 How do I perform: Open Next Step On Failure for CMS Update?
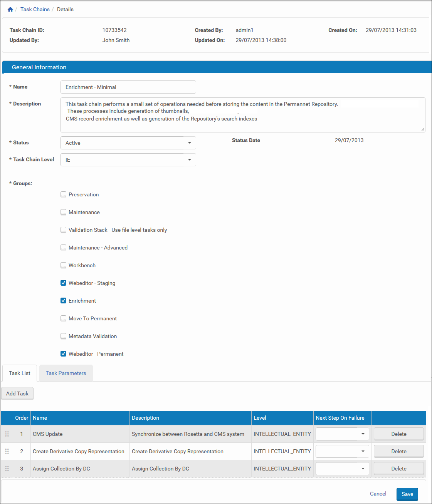tap(342, 434)
